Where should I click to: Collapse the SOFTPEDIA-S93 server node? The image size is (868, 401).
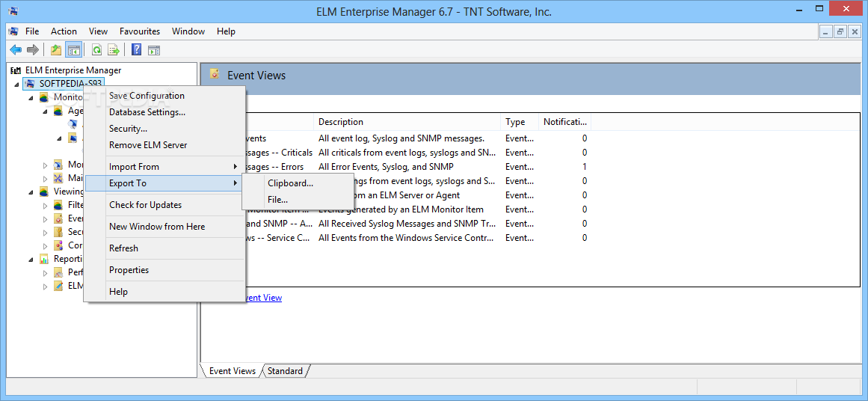17,85
